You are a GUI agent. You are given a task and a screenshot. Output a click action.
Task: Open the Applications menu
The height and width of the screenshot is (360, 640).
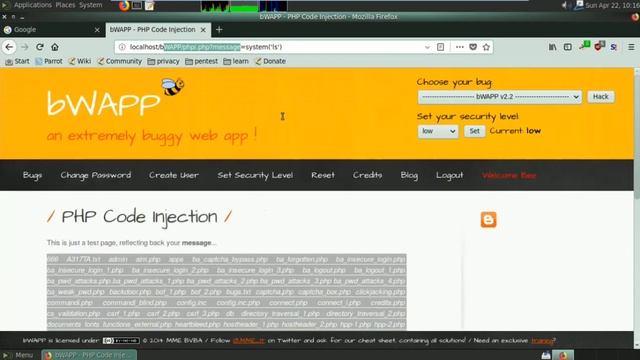33,5
